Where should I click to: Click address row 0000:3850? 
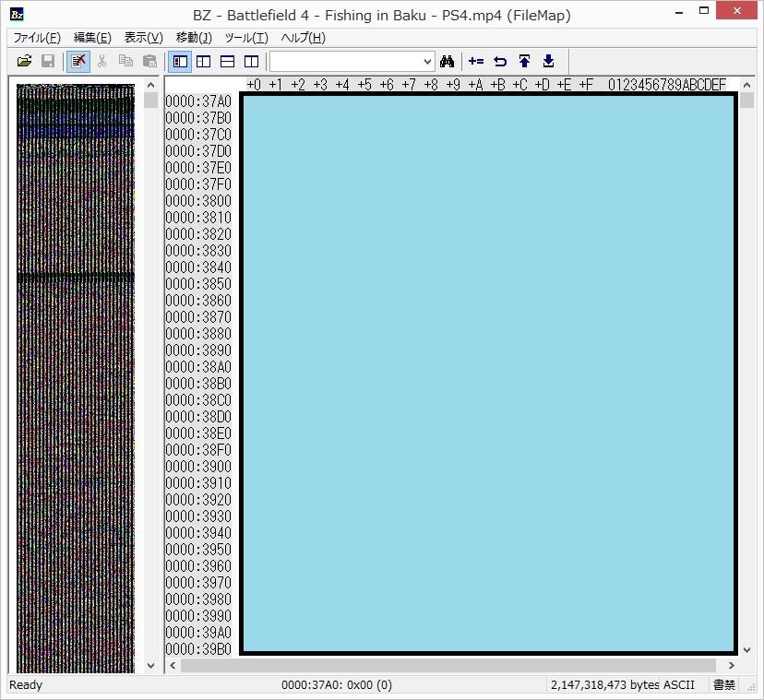click(x=198, y=284)
